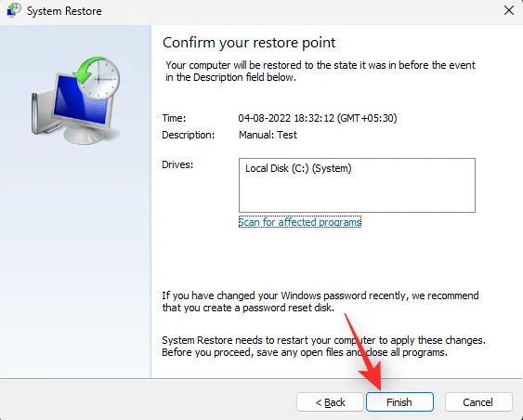Click the Finish button
This screenshot has width=523, height=420.
(x=399, y=402)
